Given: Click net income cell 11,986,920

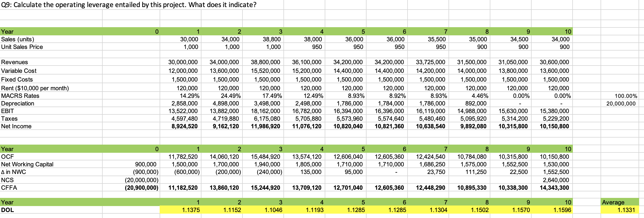Looking at the screenshot, I should pos(266,126).
